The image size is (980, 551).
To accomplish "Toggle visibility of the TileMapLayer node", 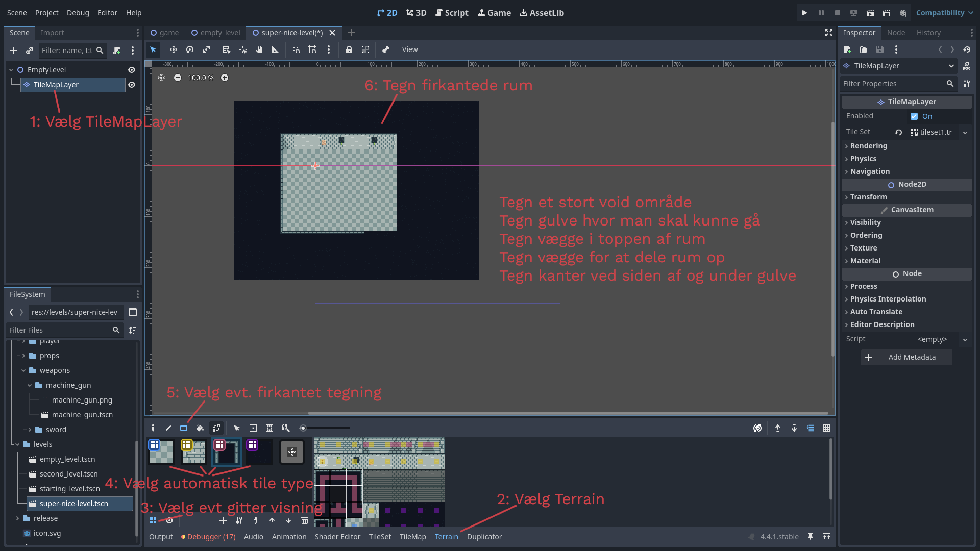I will (x=132, y=85).
